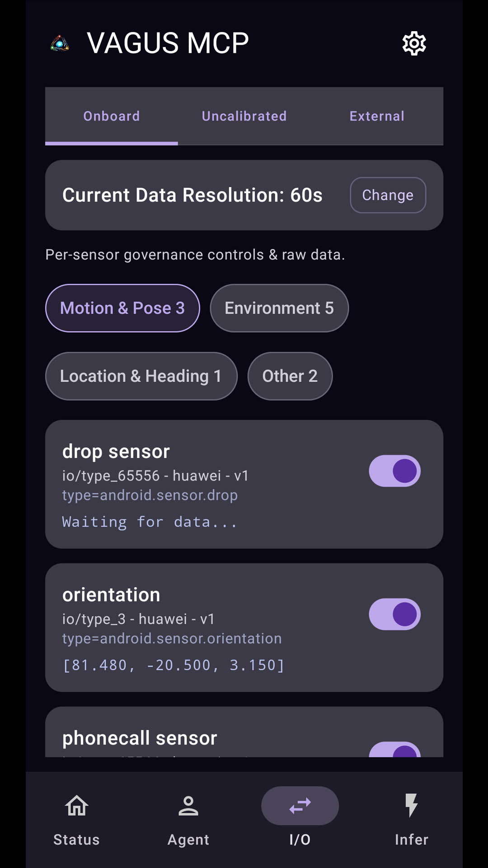This screenshot has height=868, width=488.
Task: Open the External sensors tab
Action: [377, 116]
